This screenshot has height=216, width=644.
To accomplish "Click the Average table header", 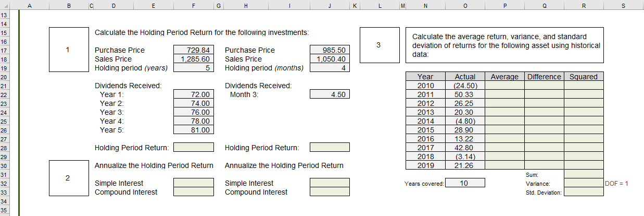I will pyautogui.click(x=504, y=77).
